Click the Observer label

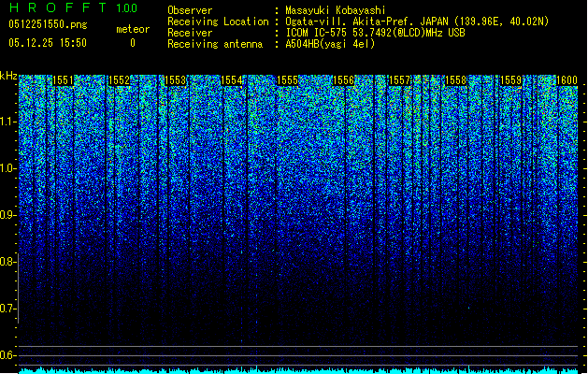pyautogui.click(x=190, y=10)
